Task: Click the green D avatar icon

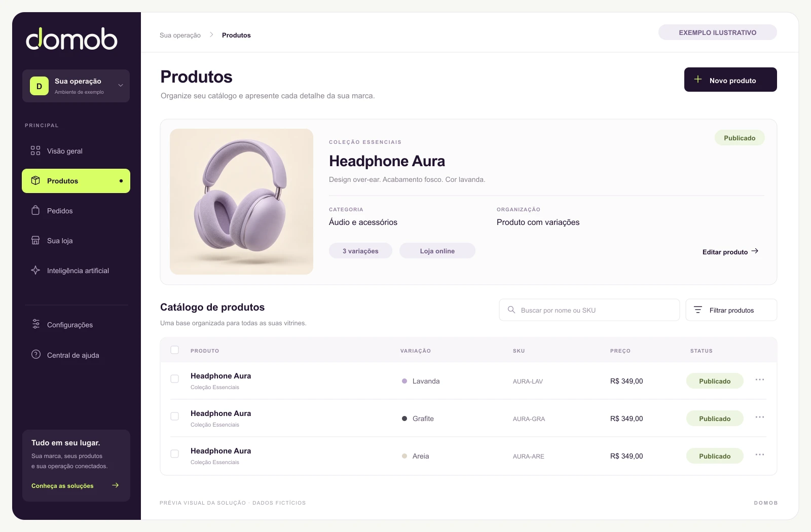Action: pos(39,86)
